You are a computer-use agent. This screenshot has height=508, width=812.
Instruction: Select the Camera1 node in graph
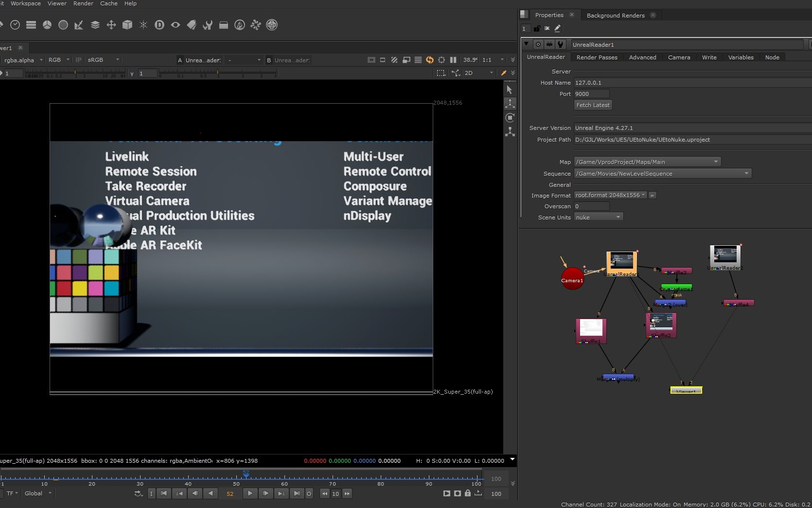click(572, 278)
